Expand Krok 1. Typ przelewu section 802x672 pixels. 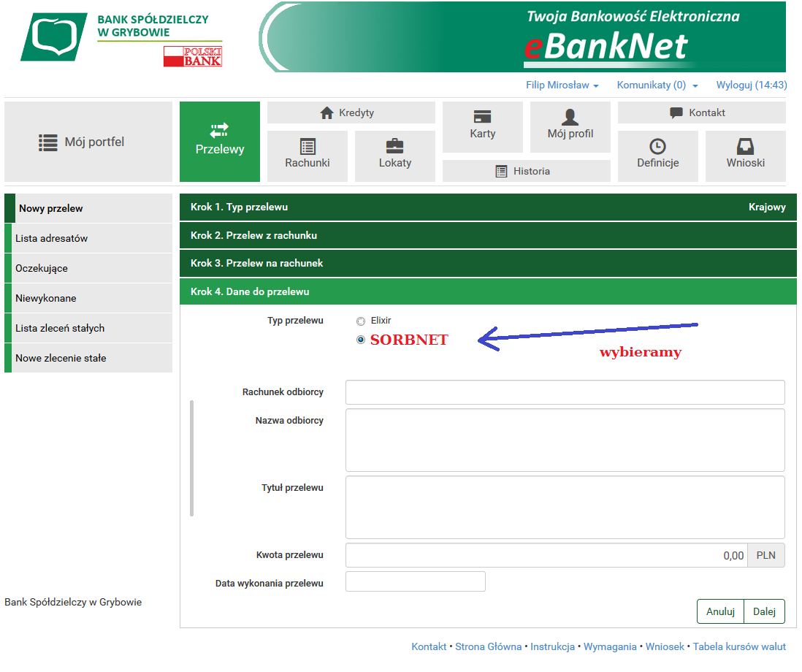pos(488,207)
